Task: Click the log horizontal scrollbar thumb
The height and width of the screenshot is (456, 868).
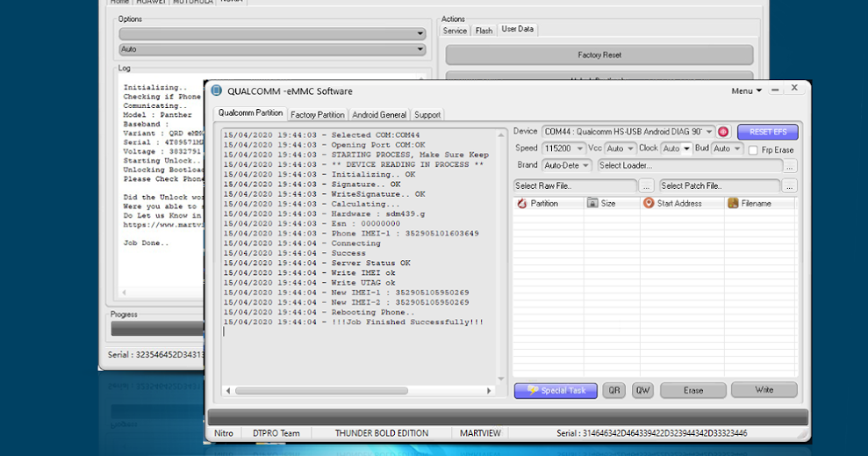Action: click(321, 391)
